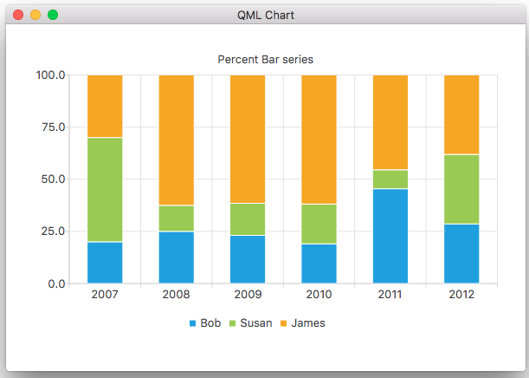Click the Susan legend marker
This screenshot has height=378, width=530.
coord(233,323)
